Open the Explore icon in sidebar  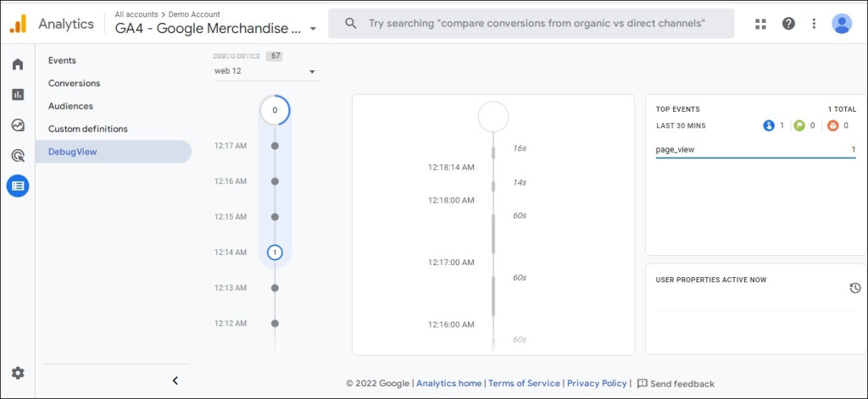18,125
